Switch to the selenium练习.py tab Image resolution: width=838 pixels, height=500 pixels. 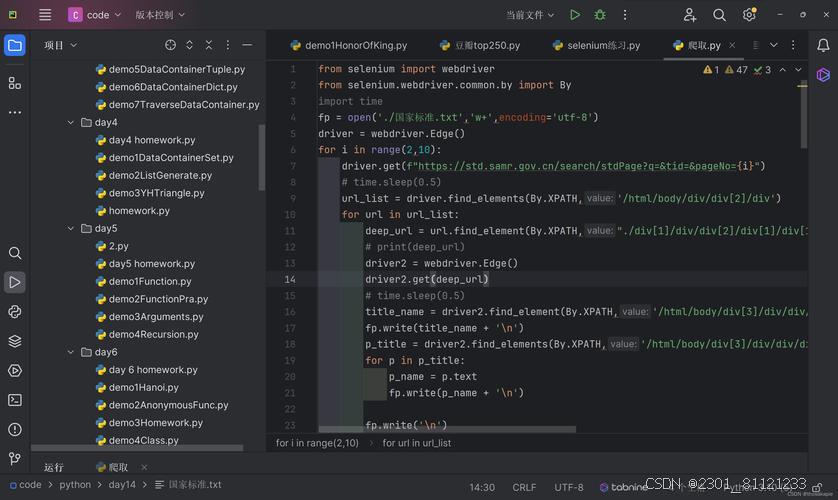[596, 45]
